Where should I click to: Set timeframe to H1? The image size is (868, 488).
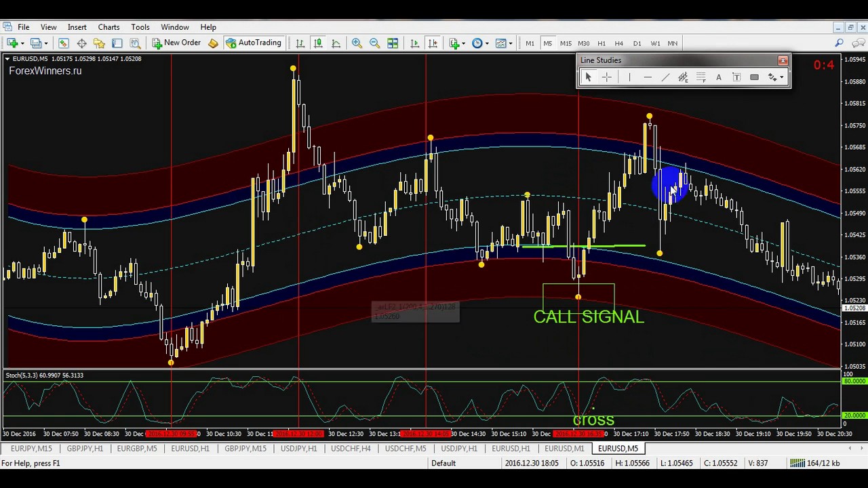click(x=601, y=43)
